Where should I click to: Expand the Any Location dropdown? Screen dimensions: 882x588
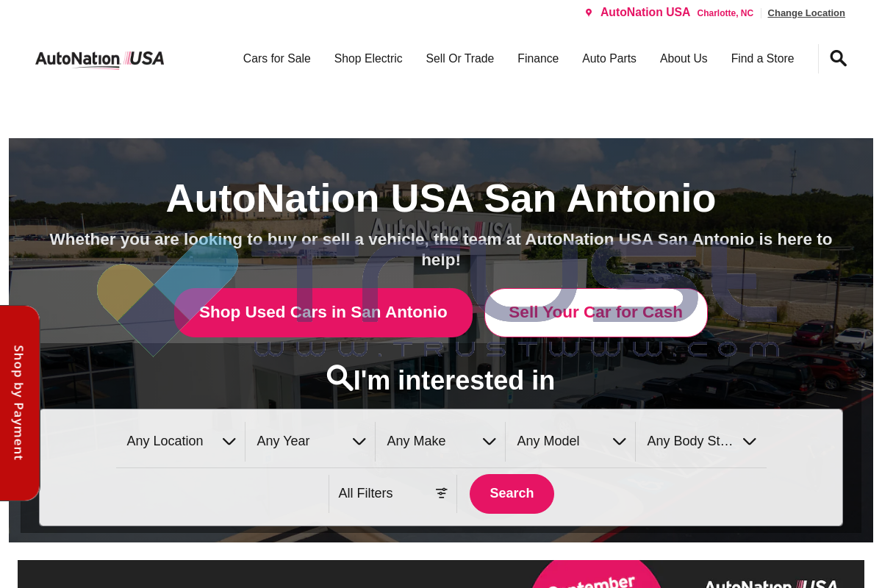(181, 442)
